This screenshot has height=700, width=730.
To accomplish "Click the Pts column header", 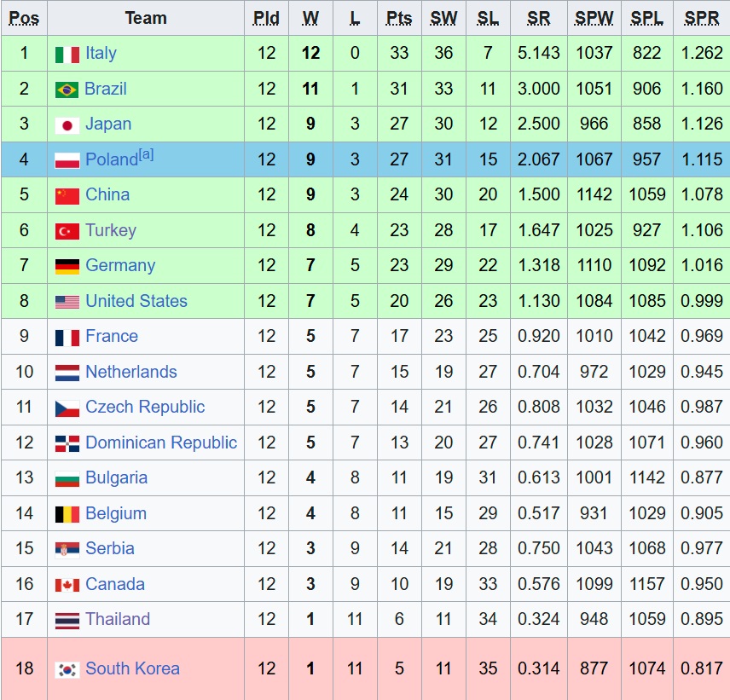I will pyautogui.click(x=399, y=18).
